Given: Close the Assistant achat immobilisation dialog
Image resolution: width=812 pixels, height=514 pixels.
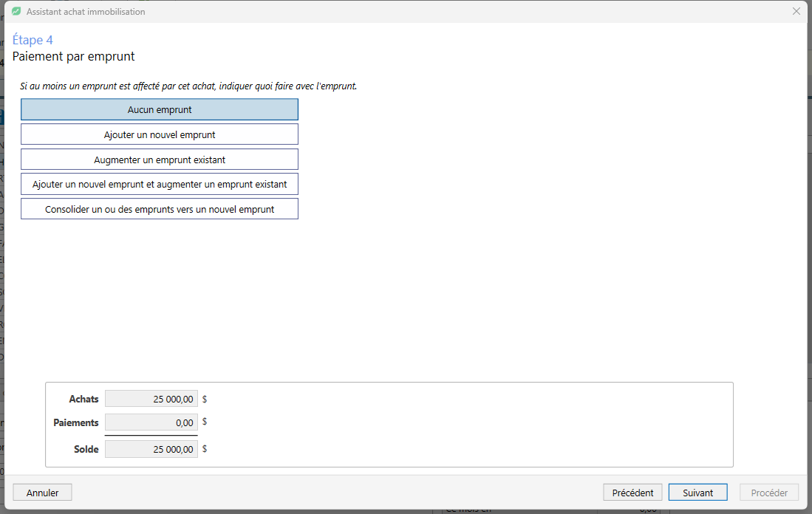Looking at the screenshot, I should 796,11.
